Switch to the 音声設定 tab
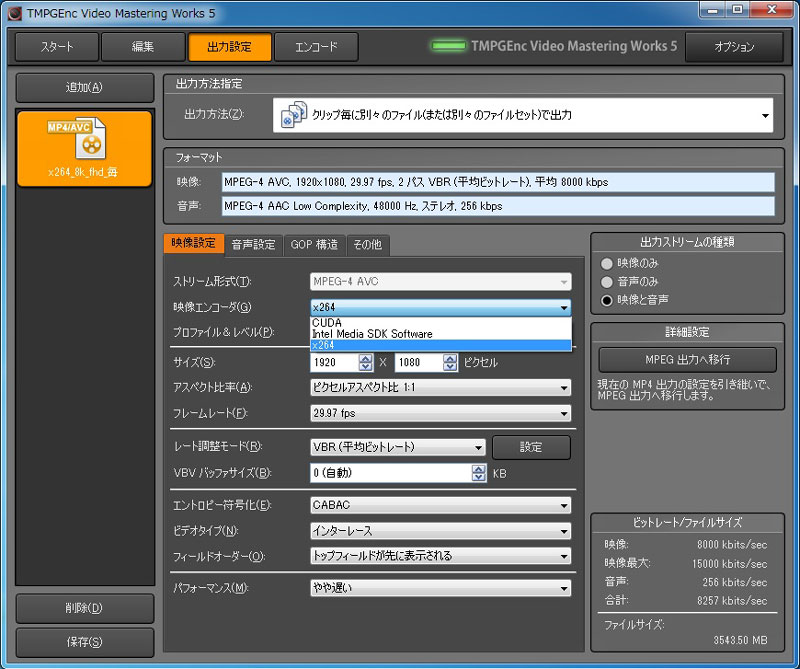The width and height of the screenshot is (800, 669). pos(253,244)
